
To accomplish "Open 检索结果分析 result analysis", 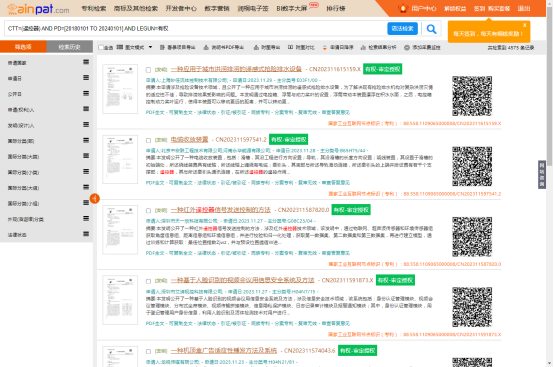I will (378, 47).
